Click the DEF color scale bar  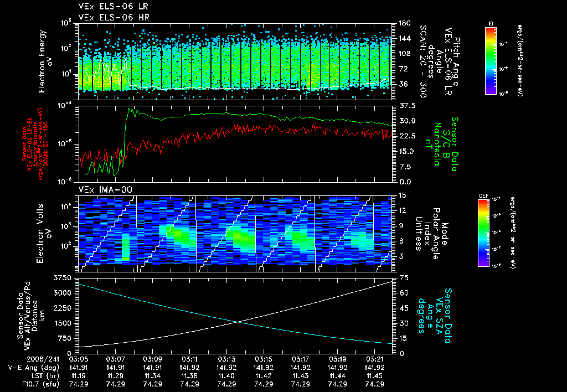[x=483, y=233]
